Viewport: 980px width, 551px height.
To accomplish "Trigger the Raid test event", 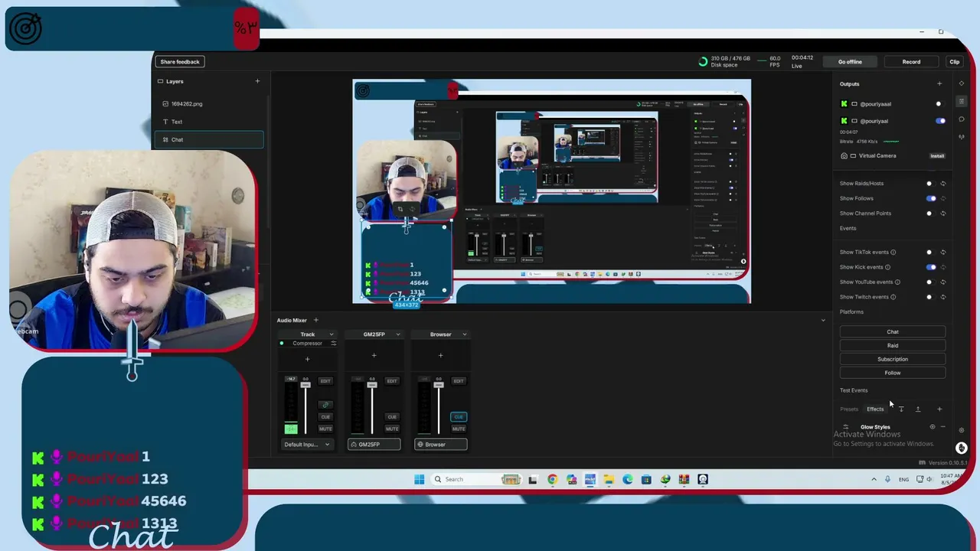I will coord(893,346).
